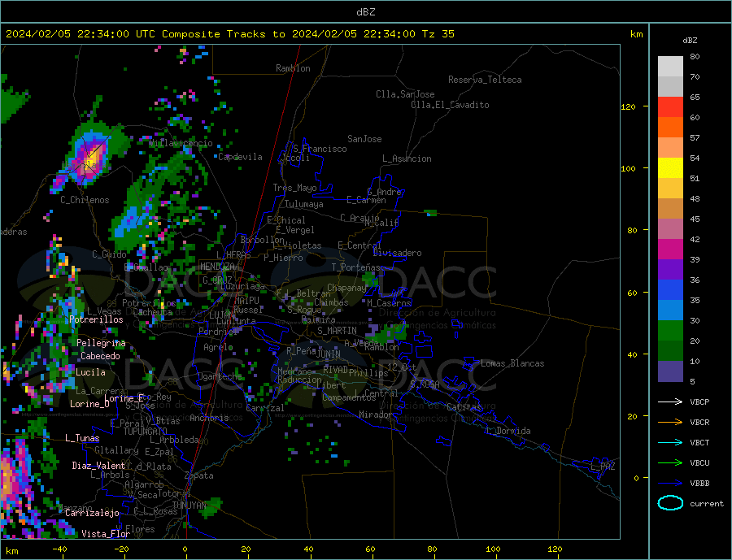Click the orange VBCR arrow legend symbol
The image size is (732, 560).
pyautogui.click(x=670, y=423)
